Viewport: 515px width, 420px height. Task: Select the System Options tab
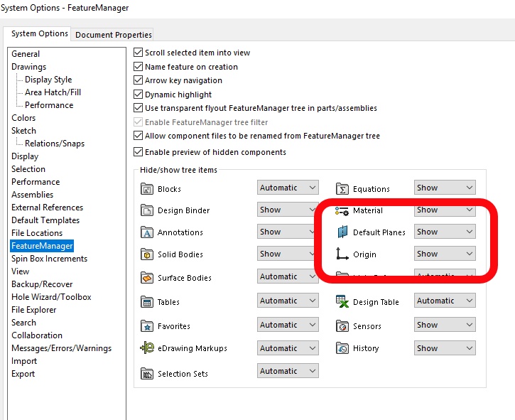click(x=39, y=33)
